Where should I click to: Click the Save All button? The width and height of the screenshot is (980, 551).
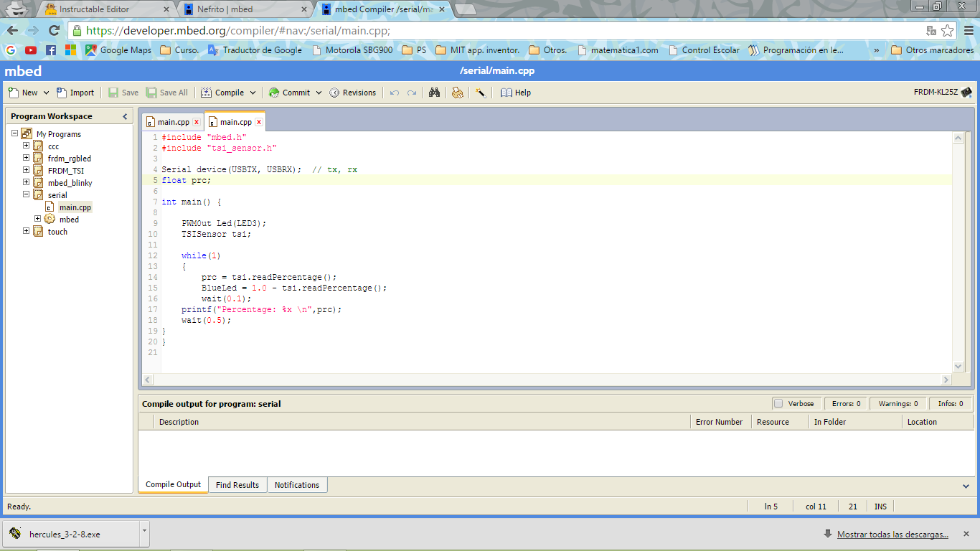(167, 93)
